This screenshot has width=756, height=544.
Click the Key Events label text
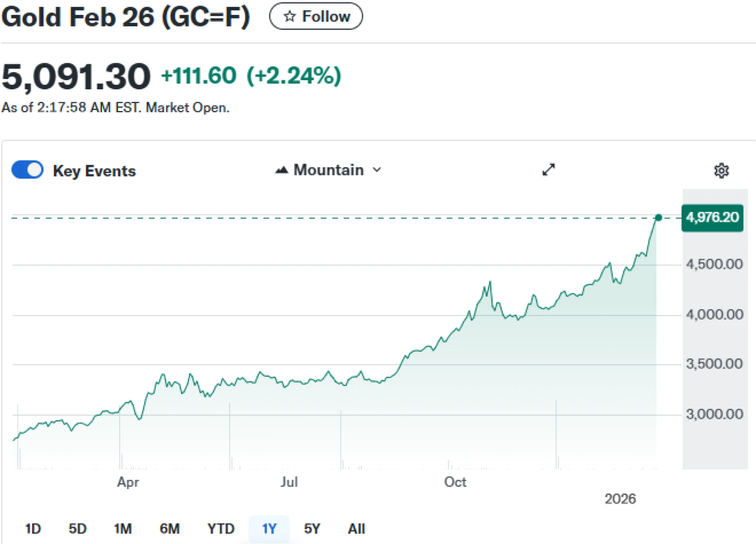[94, 171]
